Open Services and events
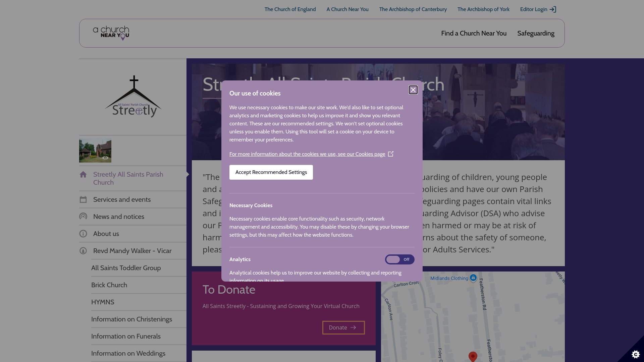Screen dimensions: 644x362 (x=122, y=199)
